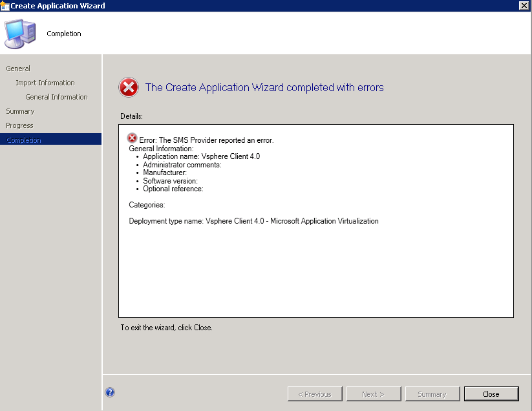Click the blue help question mark icon

(110, 392)
